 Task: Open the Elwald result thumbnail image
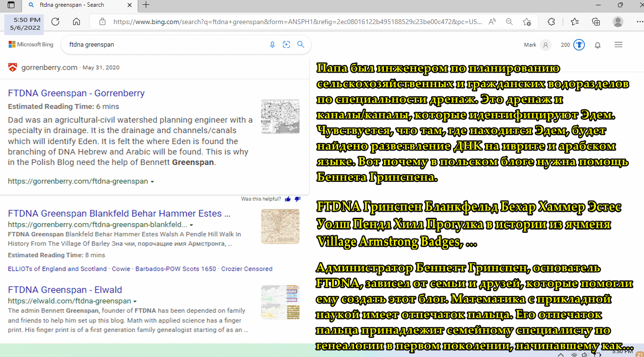280,302
